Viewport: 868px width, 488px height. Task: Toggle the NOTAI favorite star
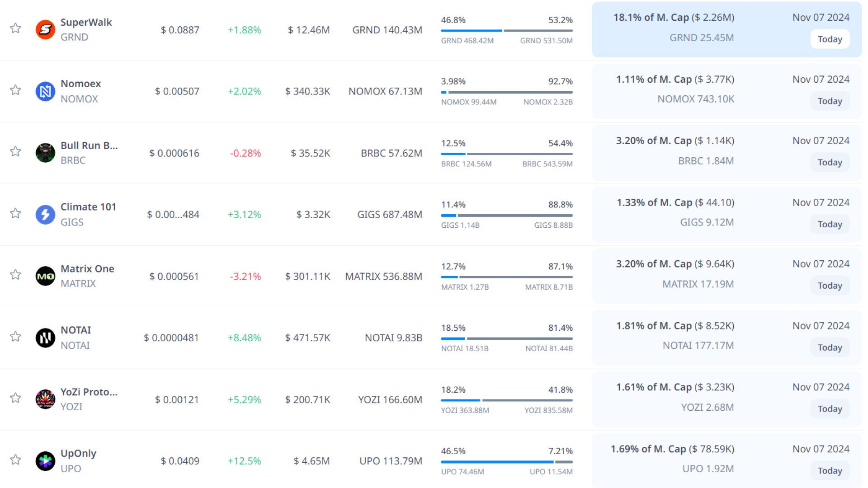click(15, 336)
